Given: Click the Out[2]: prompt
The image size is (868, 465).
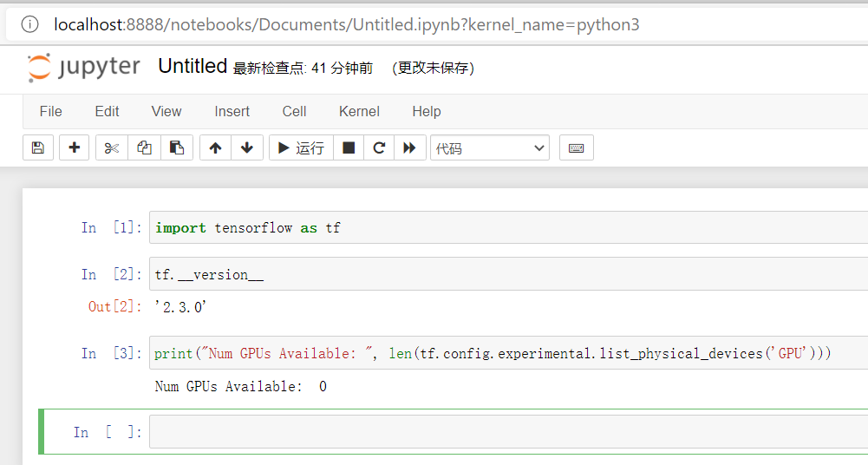Looking at the screenshot, I should click(115, 307).
